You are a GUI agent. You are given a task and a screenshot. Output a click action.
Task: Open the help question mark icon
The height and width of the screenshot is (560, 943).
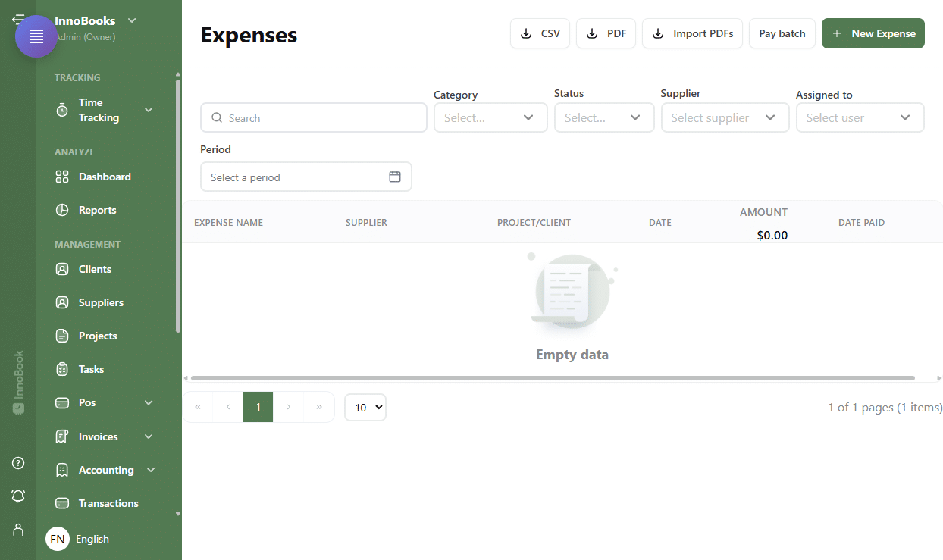(18, 463)
